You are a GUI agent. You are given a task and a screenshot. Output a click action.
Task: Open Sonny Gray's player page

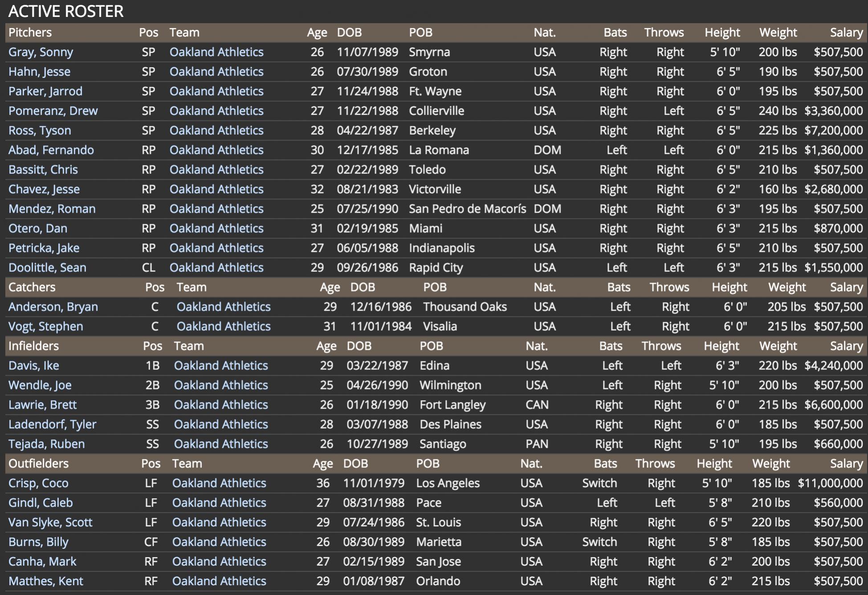coord(41,52)
